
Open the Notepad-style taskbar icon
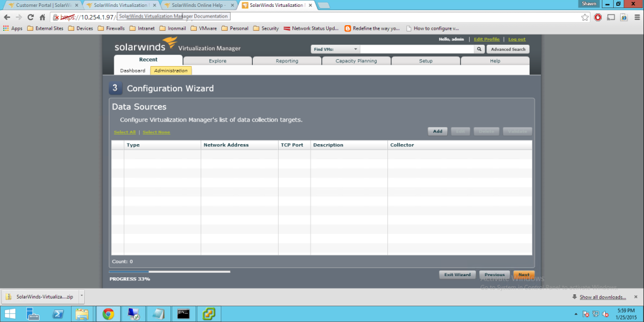[158, 314]
